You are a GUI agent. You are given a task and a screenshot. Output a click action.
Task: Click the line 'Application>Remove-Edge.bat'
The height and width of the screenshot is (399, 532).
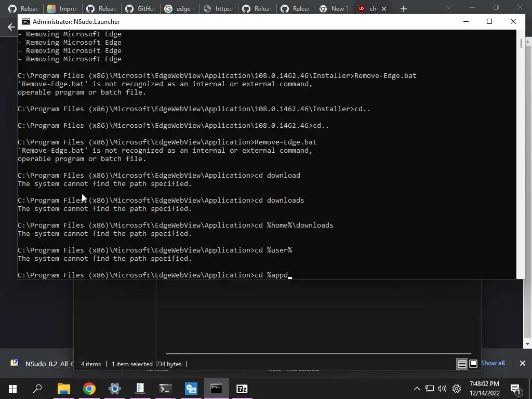coord(167,142)
